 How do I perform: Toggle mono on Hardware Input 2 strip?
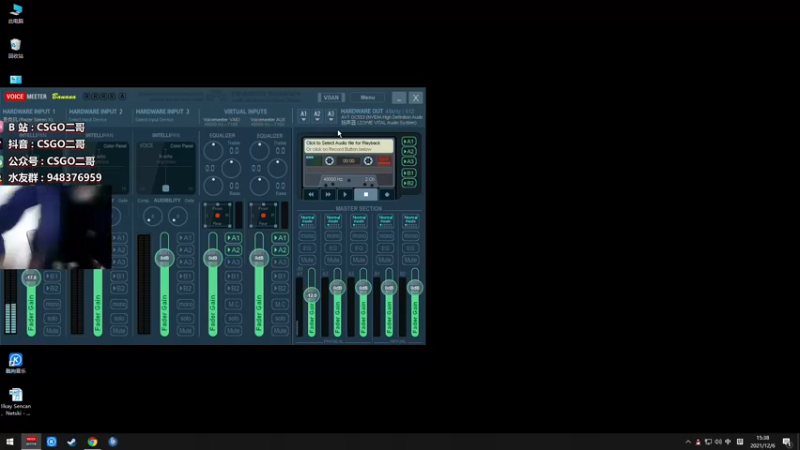(x=119, y=304)
